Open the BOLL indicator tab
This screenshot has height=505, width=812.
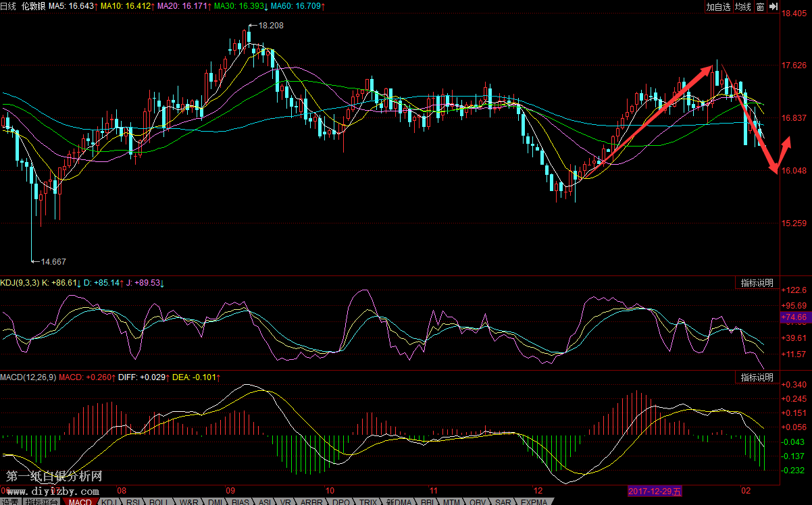[x=159, y=502]
